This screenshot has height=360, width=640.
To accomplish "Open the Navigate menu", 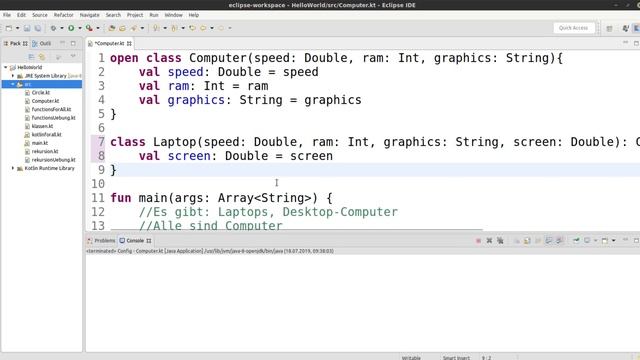I will coord(89,15).
